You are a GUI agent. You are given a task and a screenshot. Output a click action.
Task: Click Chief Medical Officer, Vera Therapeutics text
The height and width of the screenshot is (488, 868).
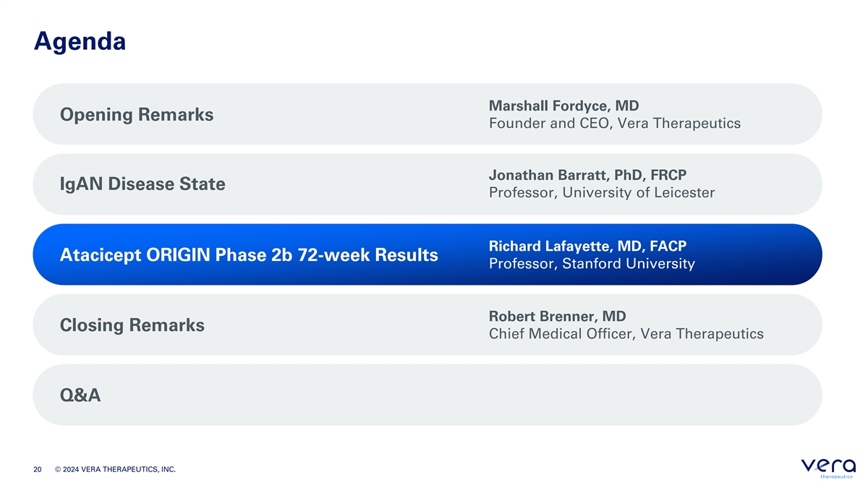[x=626, y=334]
